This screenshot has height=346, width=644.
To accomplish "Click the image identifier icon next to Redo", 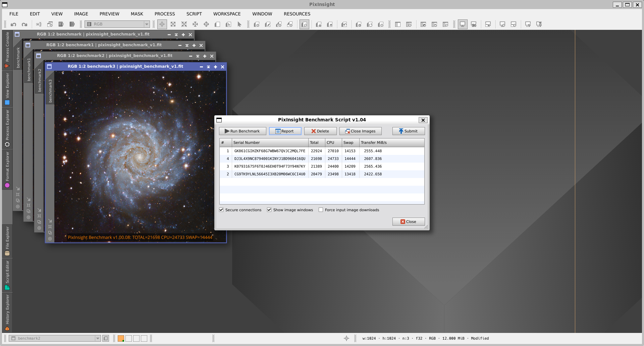I will 39,24.
